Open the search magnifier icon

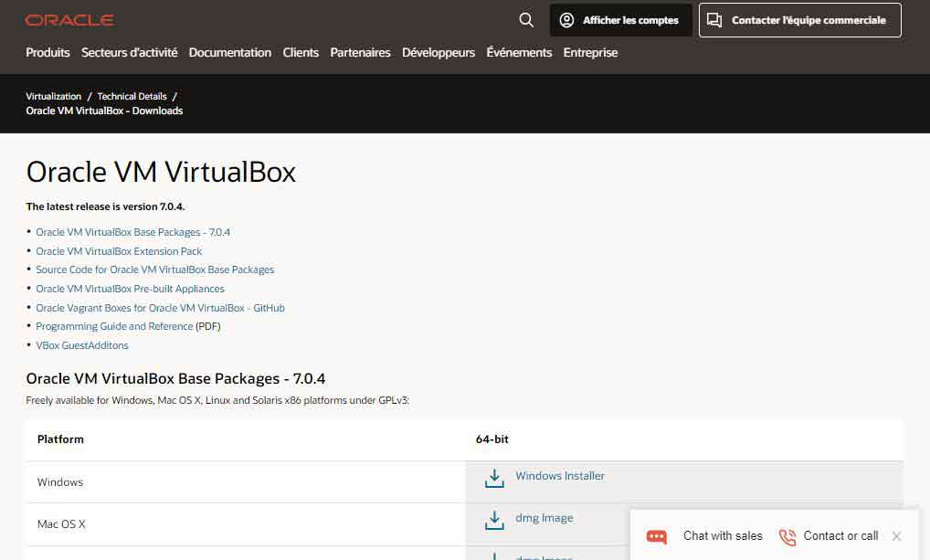tap(525, 19)
